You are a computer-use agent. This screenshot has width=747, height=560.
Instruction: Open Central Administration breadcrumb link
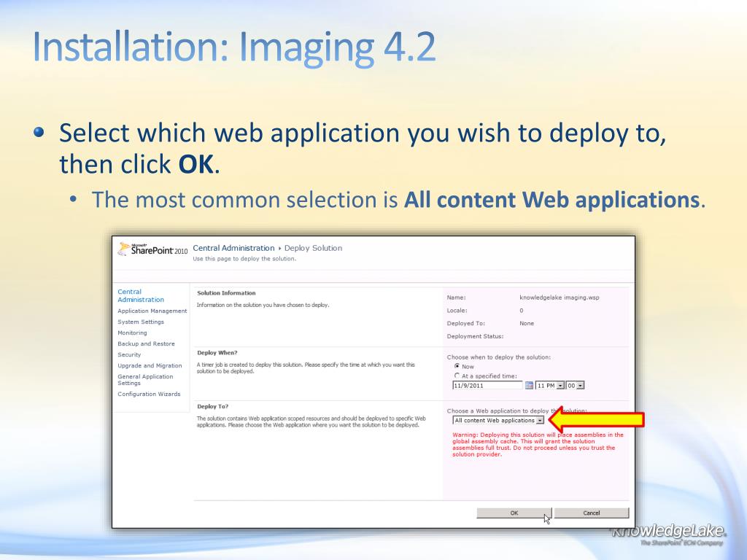coord(233,248)
